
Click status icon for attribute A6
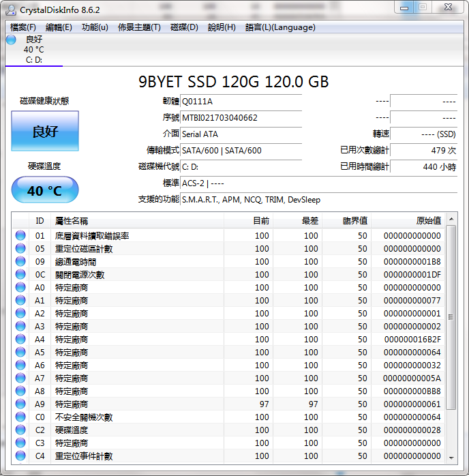20,365
